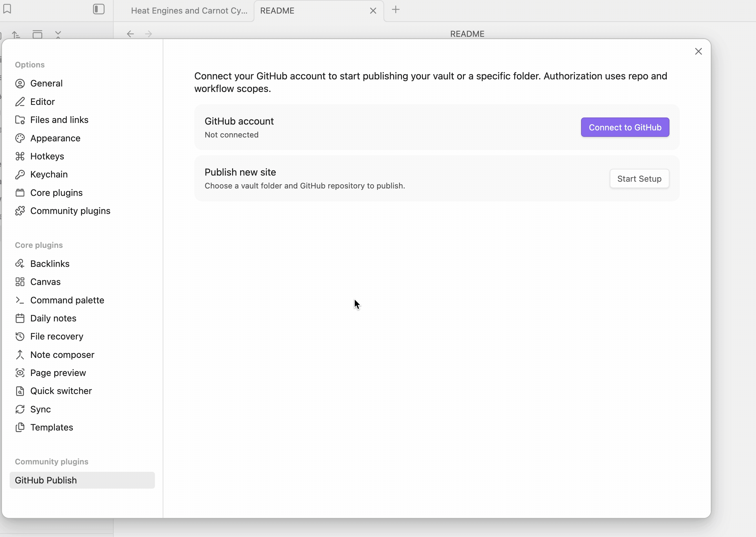Viewport: 756px width, 537px height.
Task: Open Keychain settings
Action: pyautogui.click(x=82, y=174)
